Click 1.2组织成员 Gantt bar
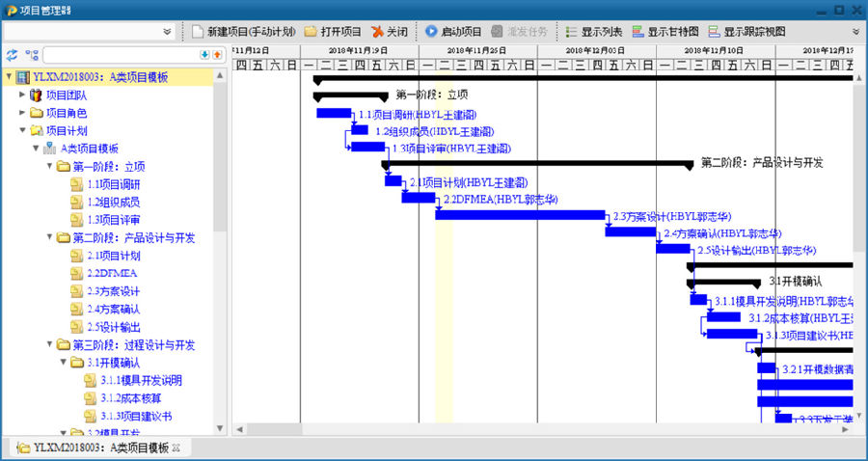The image size is (868, 461). click(360, 130)
